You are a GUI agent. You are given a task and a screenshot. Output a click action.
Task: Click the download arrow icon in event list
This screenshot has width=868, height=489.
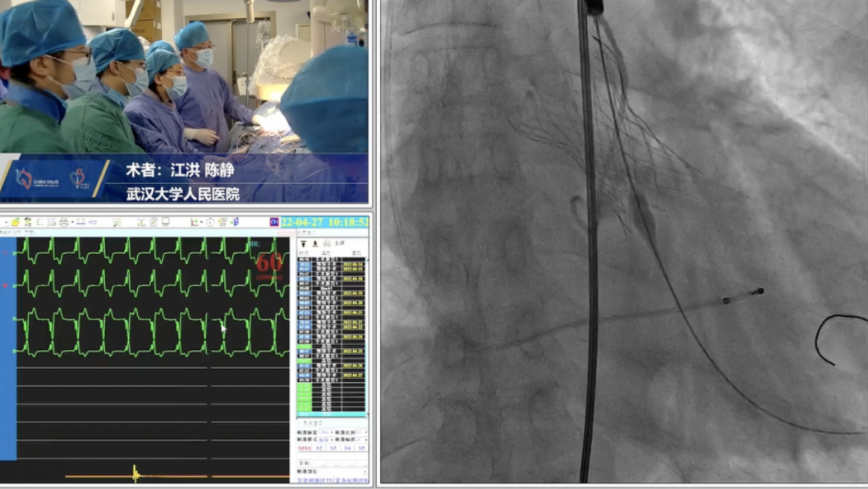pos(315,243)
